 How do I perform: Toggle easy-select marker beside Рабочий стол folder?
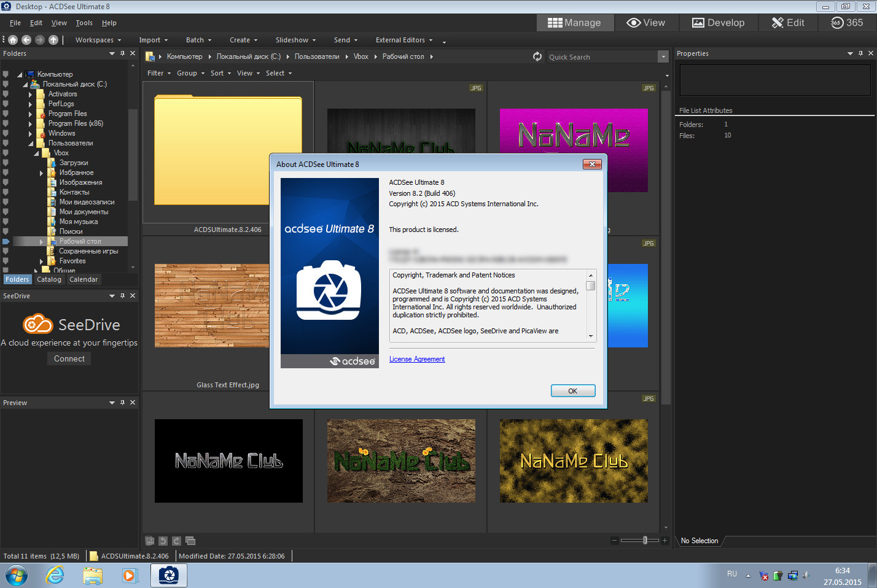tap(6, 241)
